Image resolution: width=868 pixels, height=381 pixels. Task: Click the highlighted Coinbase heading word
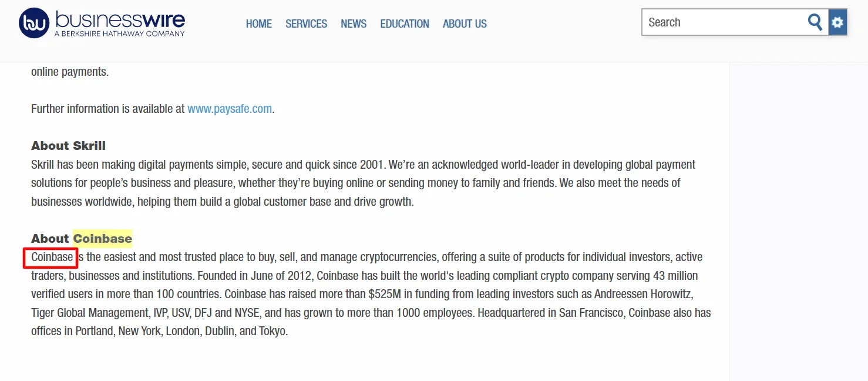(x=103, y=238)
